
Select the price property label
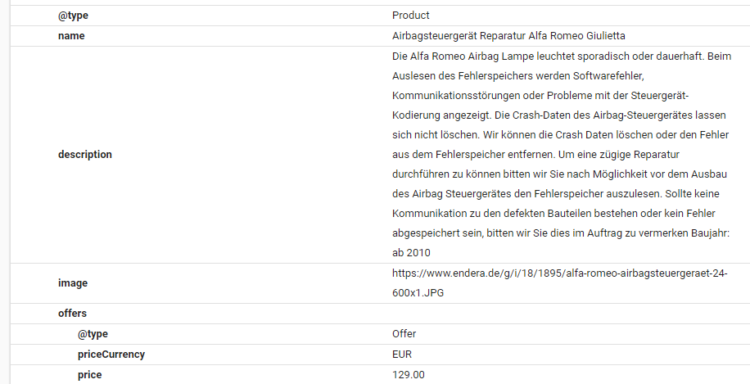coord(89,374)
